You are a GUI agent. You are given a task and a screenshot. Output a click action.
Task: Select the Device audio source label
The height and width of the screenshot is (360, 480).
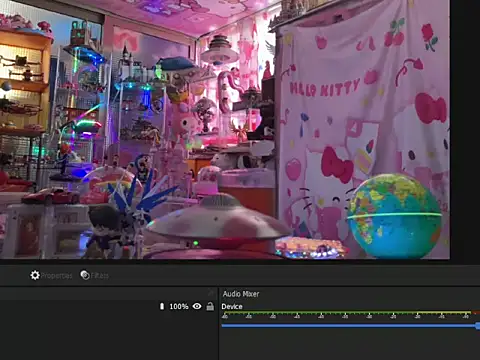pos(232,306)
